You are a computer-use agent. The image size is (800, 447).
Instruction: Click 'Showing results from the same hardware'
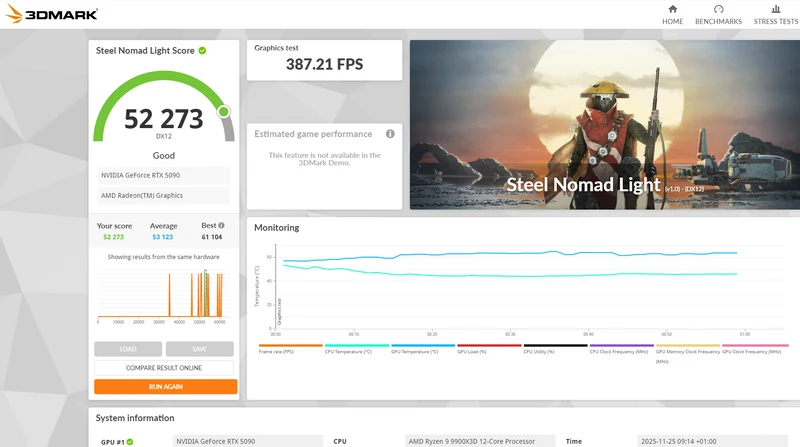pyautogui.click(x=164, y=257)
